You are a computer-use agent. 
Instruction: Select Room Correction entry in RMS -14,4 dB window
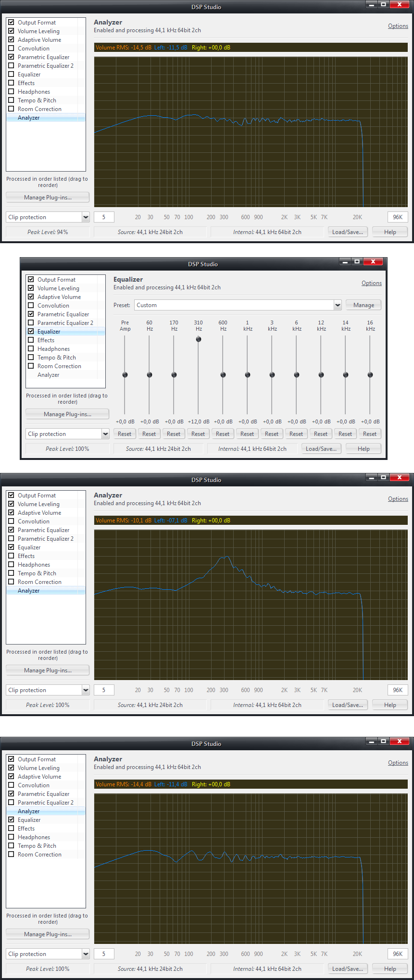pyautogui.click(x=39, y=855)
